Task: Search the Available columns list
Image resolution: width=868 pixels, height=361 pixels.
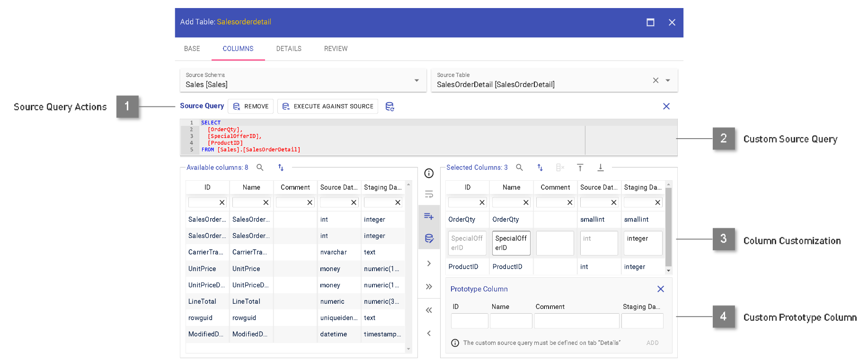Action: pyautogui.click(x=260, y=167)
